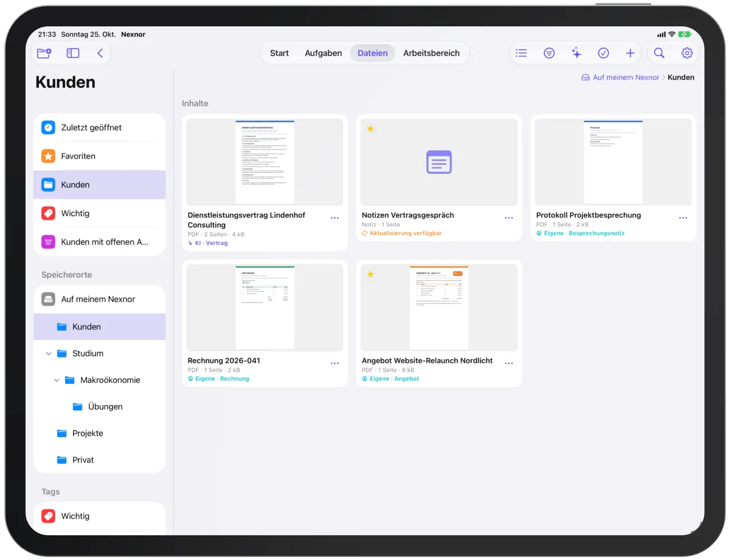Collapse the Makroökonomie folder chevron
The height and width of the screenshot is (560, 730).
[57, 380]
